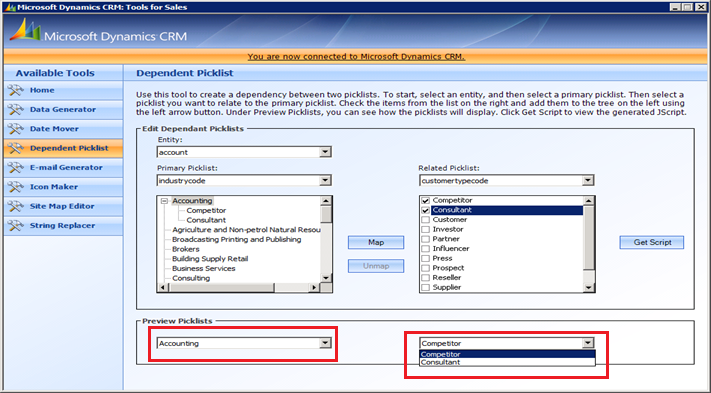Uncheck the Competitor checkbox

tap(425, 200)
